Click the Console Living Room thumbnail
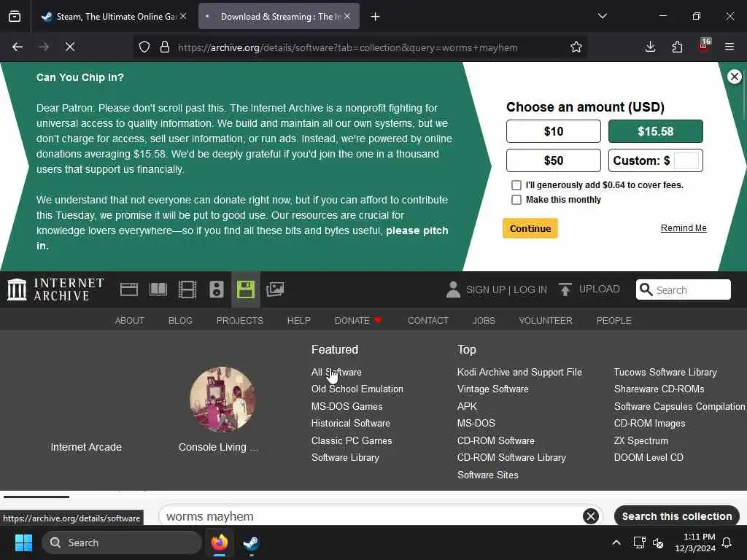 point(222,399)
